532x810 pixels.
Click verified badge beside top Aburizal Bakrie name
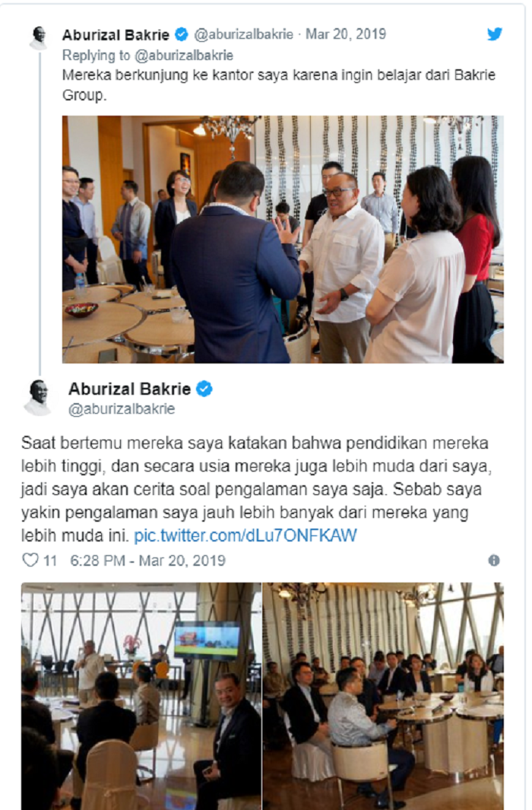point(181,35)
